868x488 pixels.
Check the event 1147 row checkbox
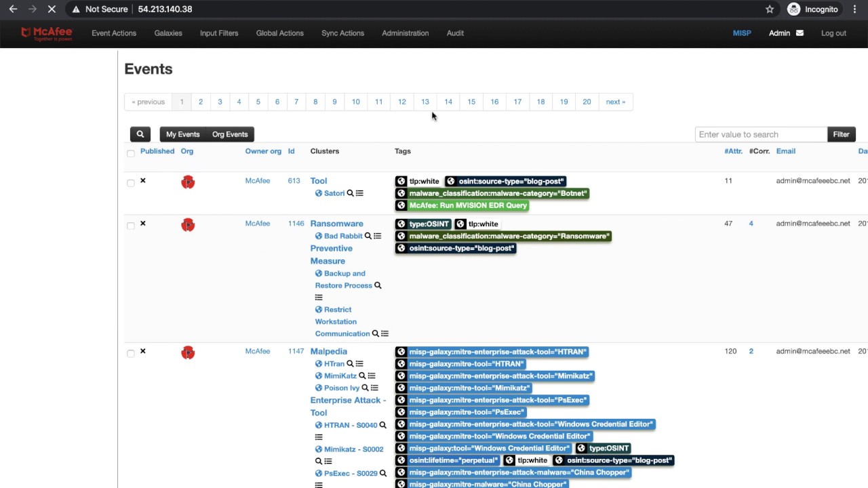[x=131, y=353]
